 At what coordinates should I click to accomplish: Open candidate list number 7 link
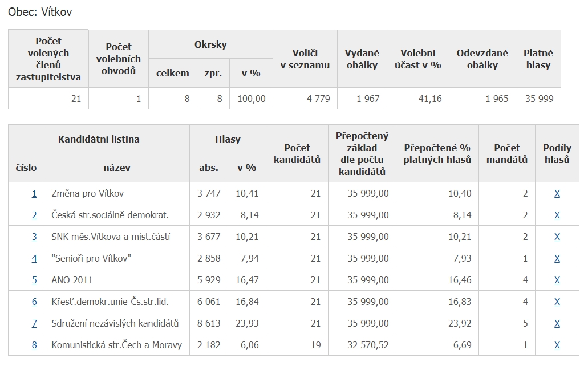[x=34, y=323]
